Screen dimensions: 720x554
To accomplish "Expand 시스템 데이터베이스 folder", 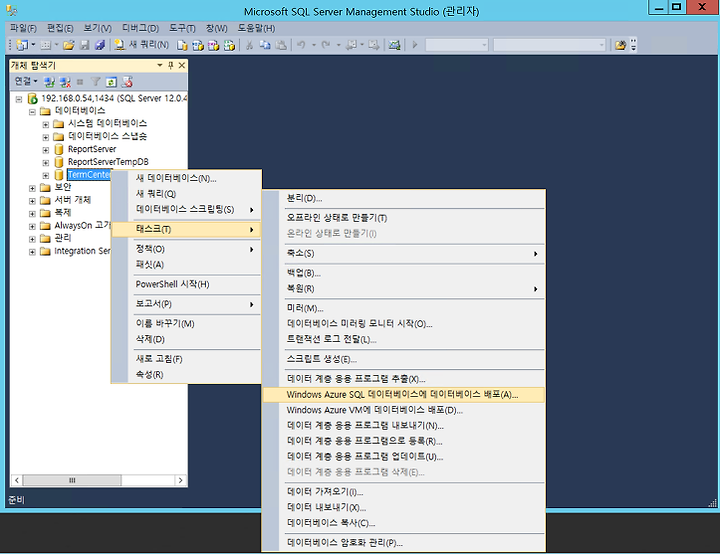I will [x=45, y=124].
